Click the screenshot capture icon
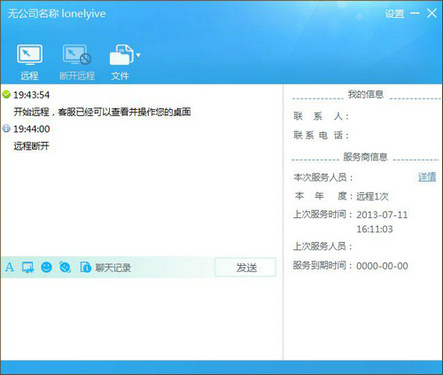Image resolution: width=443 pixels, height=375 pixels. point(28,267)
